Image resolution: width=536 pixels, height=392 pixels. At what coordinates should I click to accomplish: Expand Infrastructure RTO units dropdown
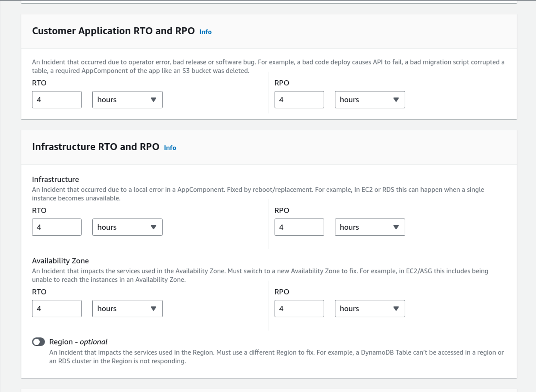tap(127, 227)
